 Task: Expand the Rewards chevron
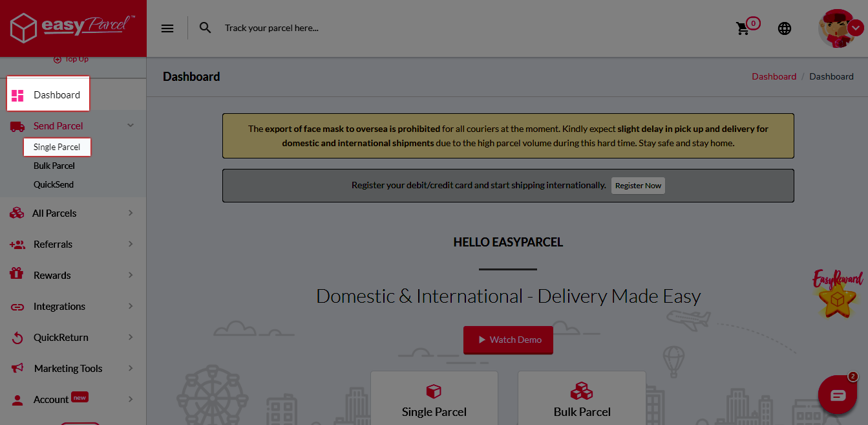click(x=131, y=275)
